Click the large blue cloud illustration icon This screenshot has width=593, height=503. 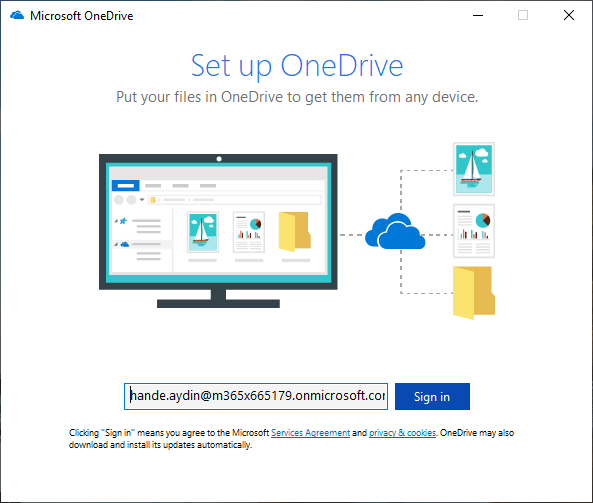coord(395,231)
